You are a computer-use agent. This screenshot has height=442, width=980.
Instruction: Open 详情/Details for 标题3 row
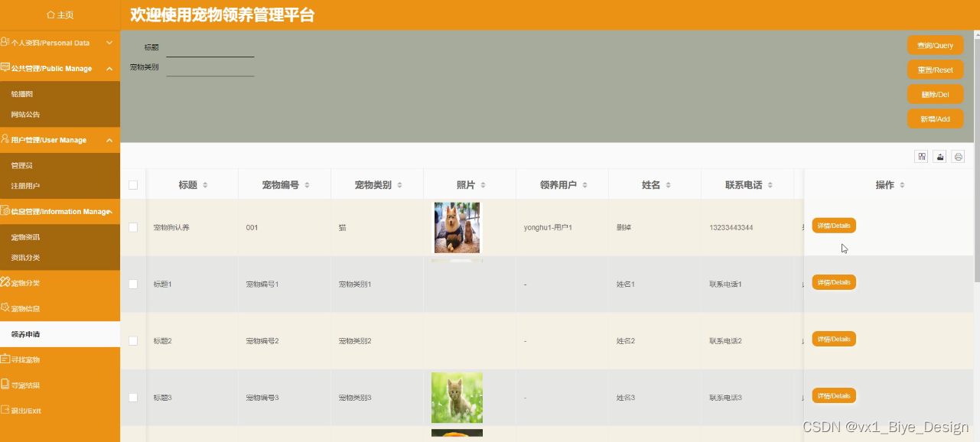(834, 395)
